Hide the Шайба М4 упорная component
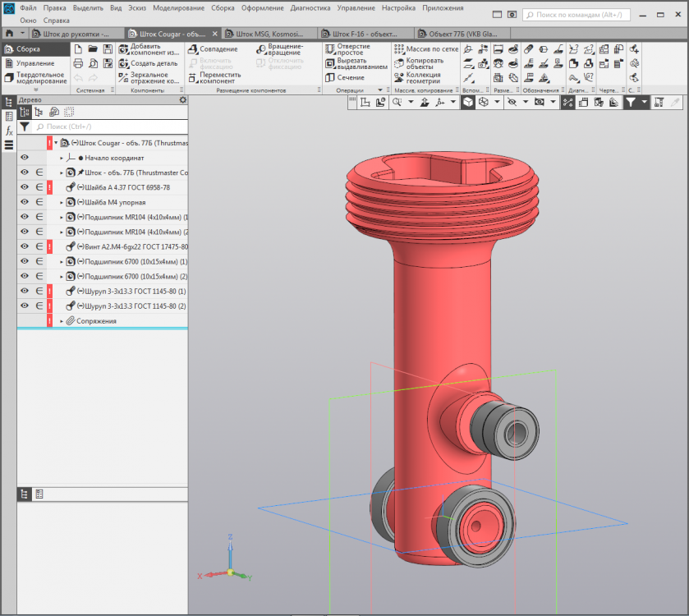Viewport: 689px width, 616px height. coord(25,202)
